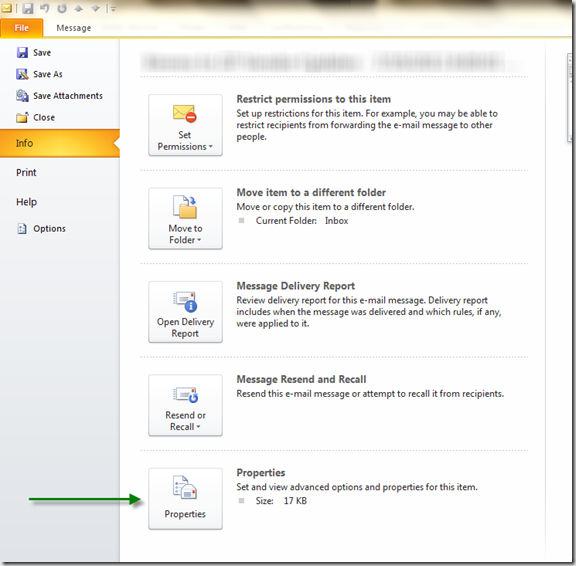576x566 pixels.
Task: Open the Delivery Report button
Action: coord(185,312)
